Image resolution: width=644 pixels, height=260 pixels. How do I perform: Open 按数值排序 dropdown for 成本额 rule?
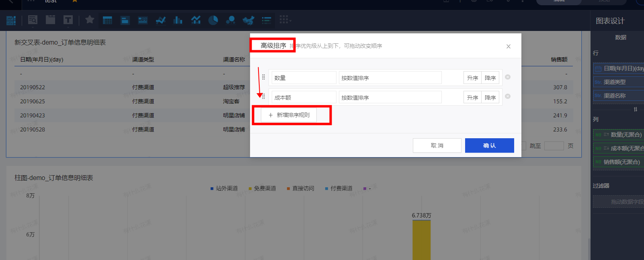tap(390, 98)
